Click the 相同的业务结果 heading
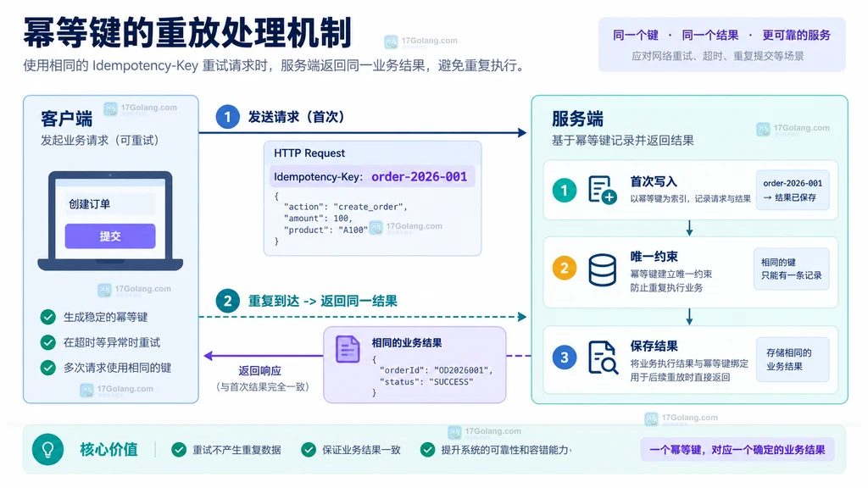868x488 pixels. [407, 343]
